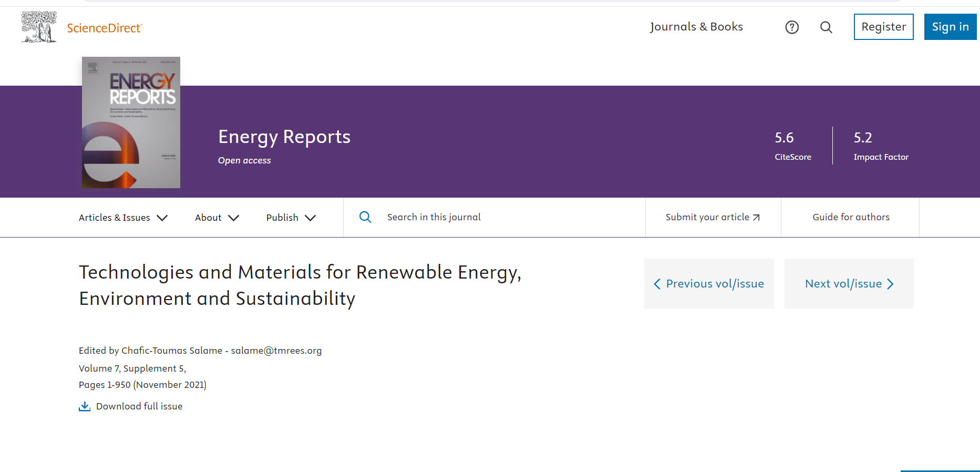Expand the About menu
This screenshot has height=472, width=980.
[217, 218]
